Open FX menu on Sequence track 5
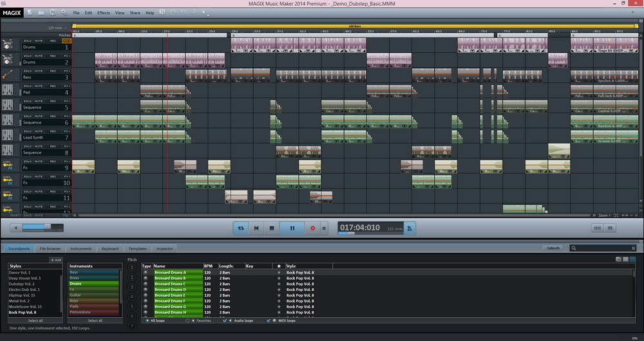 [66, 101]
